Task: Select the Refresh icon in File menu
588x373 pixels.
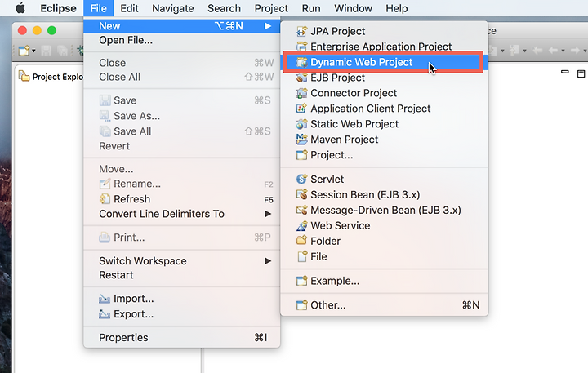Action: 105,198
